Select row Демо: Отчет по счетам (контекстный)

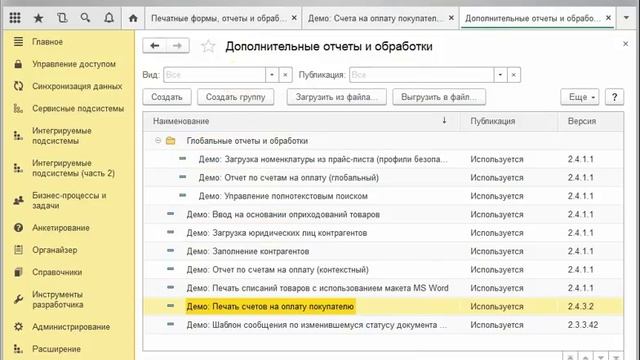[x=383, y=269]
